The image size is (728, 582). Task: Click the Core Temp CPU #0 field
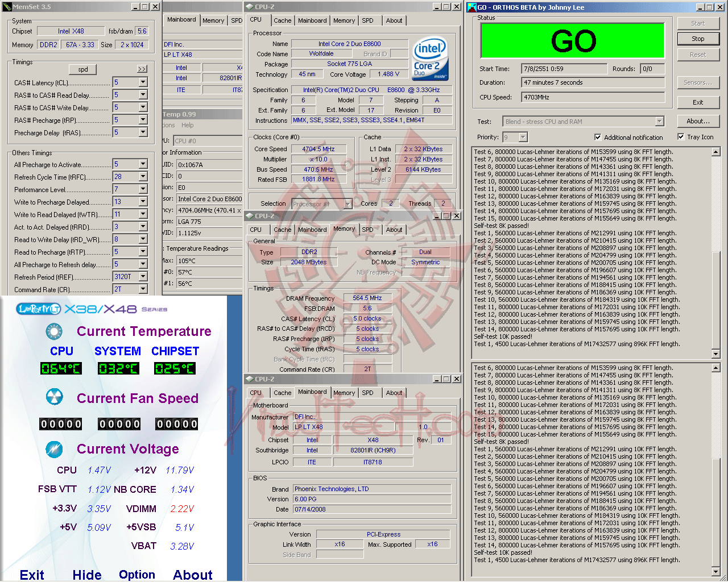click(x=208, y=140)
